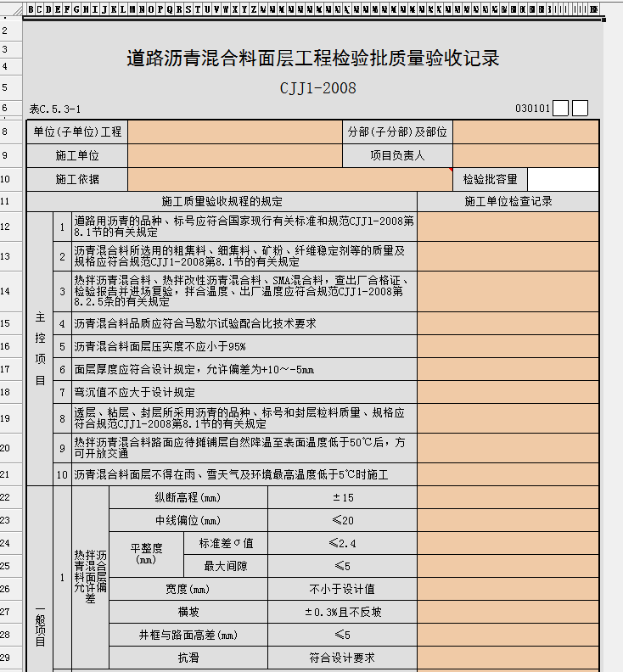Click the 主控项目 vertical label cell

(40, 349)
